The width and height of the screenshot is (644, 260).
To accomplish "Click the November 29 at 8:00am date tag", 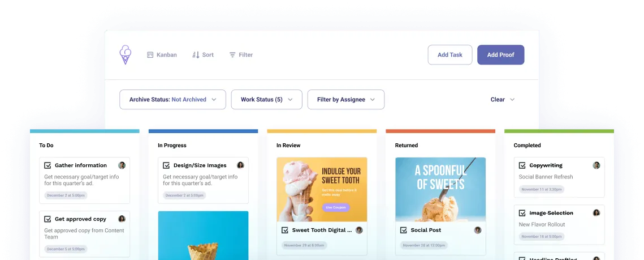I will point(304,245).
